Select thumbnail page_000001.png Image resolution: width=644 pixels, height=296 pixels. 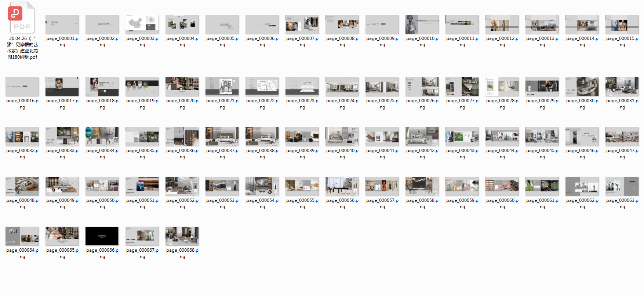coord(62,25)
